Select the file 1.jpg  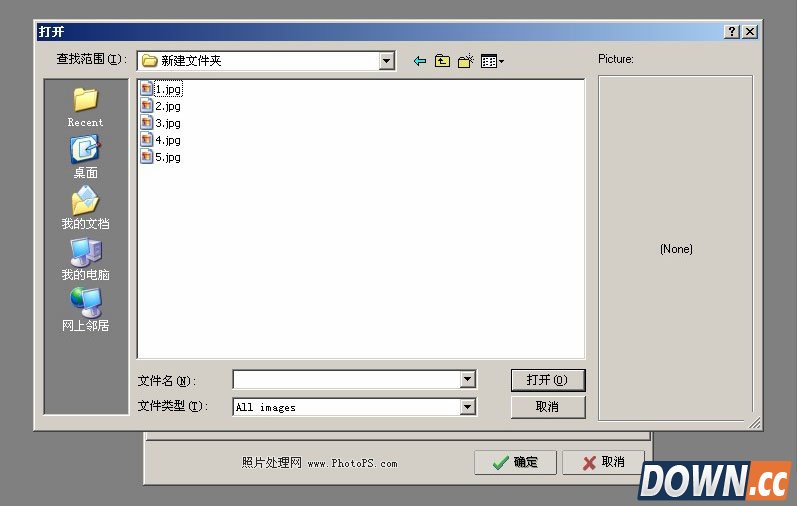point(167,89)
